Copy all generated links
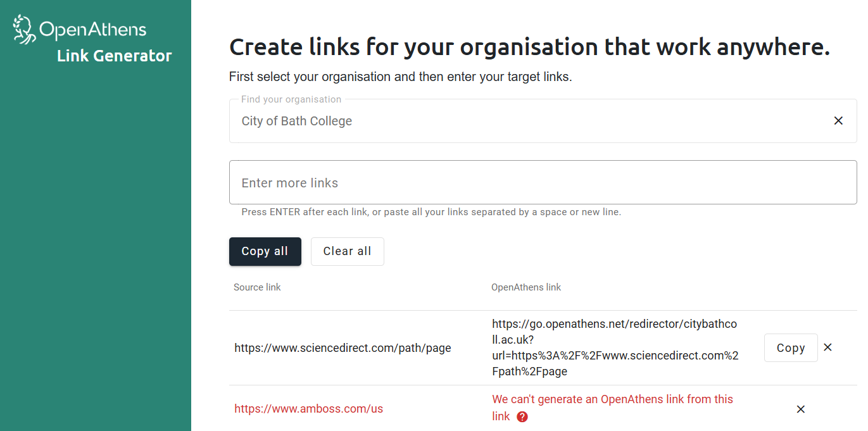The image size is (868, 431). [x=265, y=251]
